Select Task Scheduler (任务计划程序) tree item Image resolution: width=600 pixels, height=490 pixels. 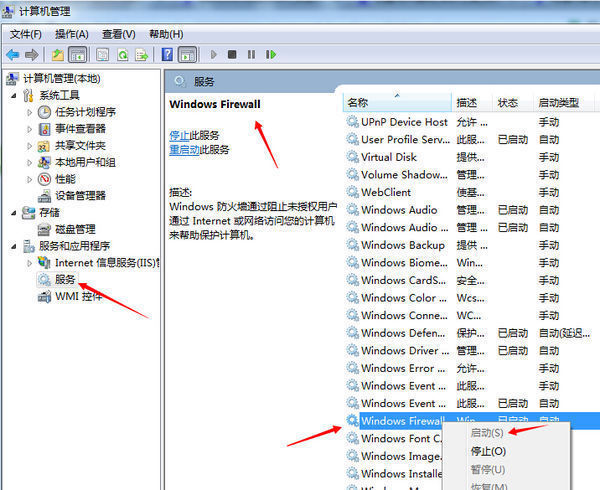coord(77,112)
